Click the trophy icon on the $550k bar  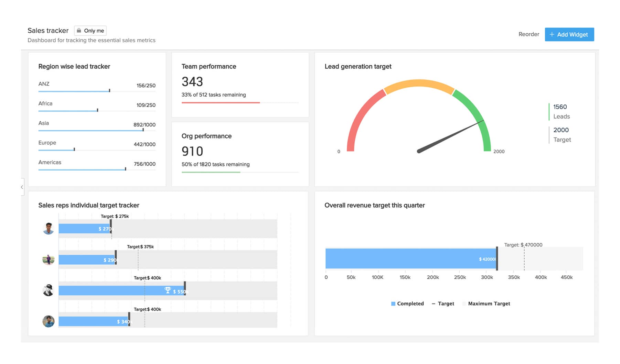tap(168, 290)
